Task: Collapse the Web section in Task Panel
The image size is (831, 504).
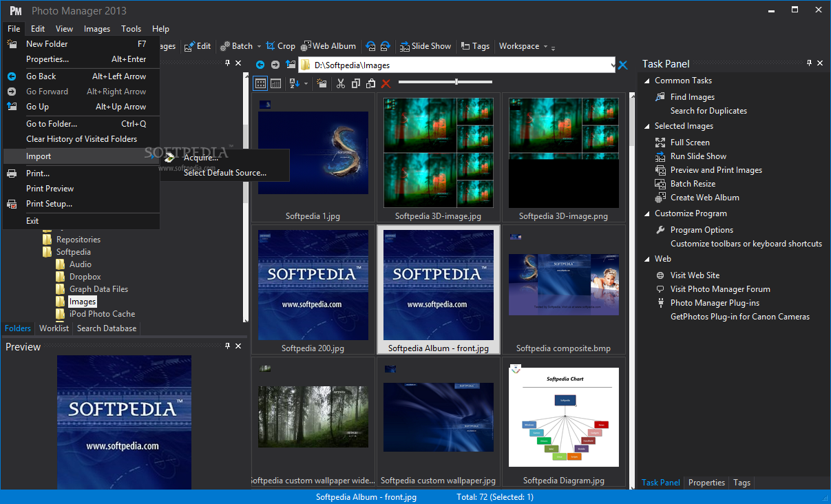Action: [x=646, y=259]
